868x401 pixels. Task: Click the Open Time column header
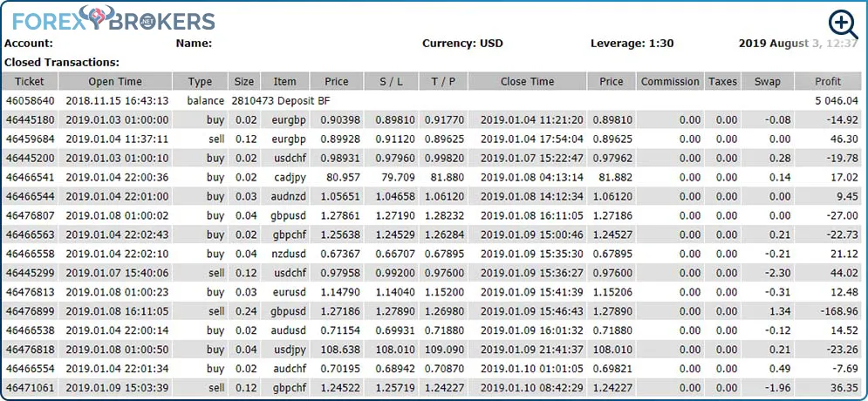tap(115, 81)
